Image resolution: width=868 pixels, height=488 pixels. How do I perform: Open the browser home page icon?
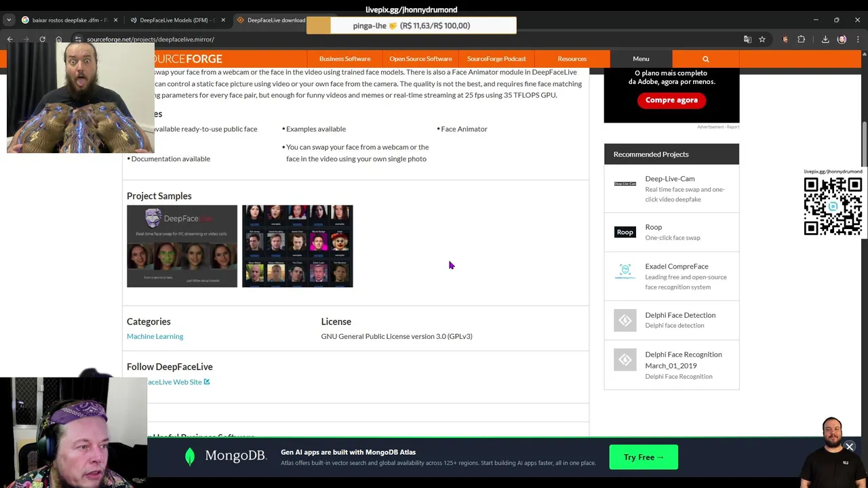point(58,39)
